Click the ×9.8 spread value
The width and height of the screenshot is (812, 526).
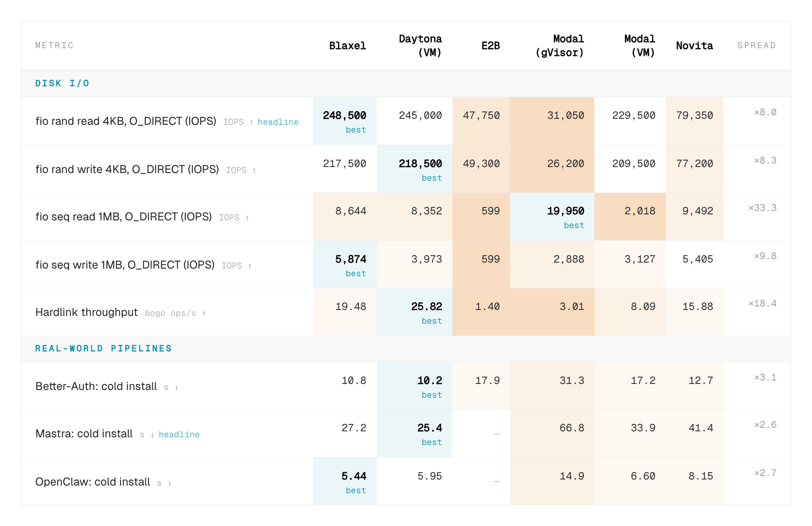(x=765, y=257)
